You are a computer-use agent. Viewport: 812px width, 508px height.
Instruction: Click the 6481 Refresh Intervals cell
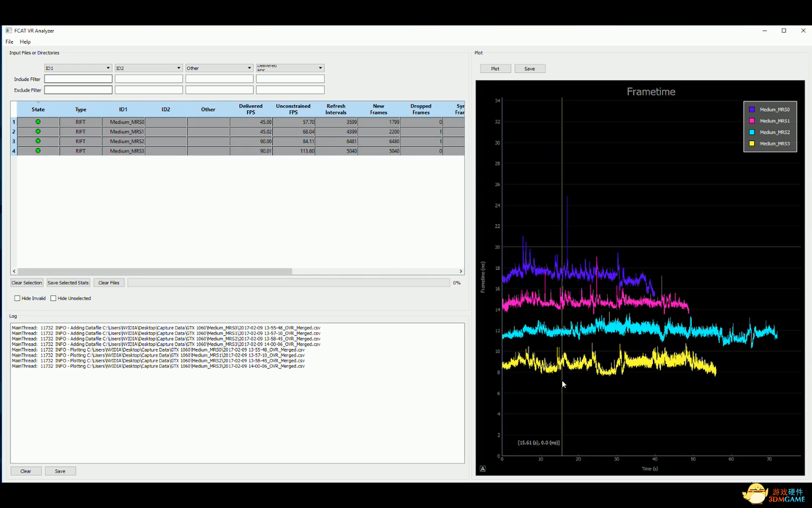(336, 141)
